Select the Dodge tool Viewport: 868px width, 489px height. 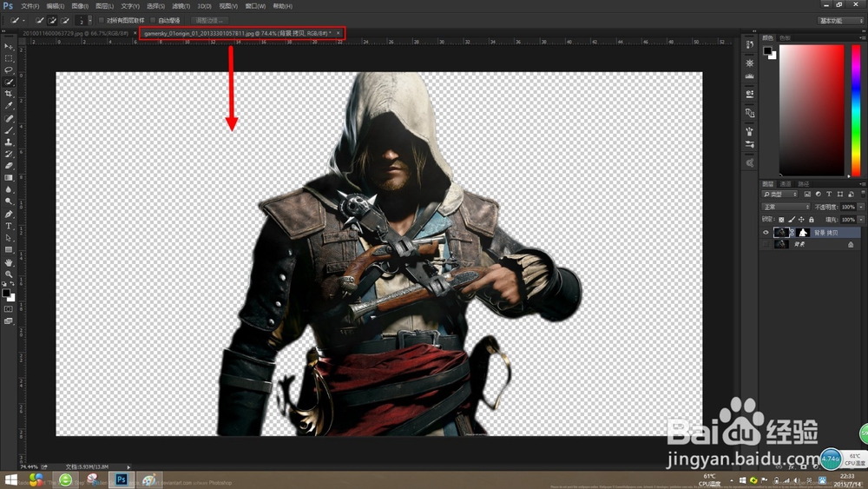(x=9, y=201)
